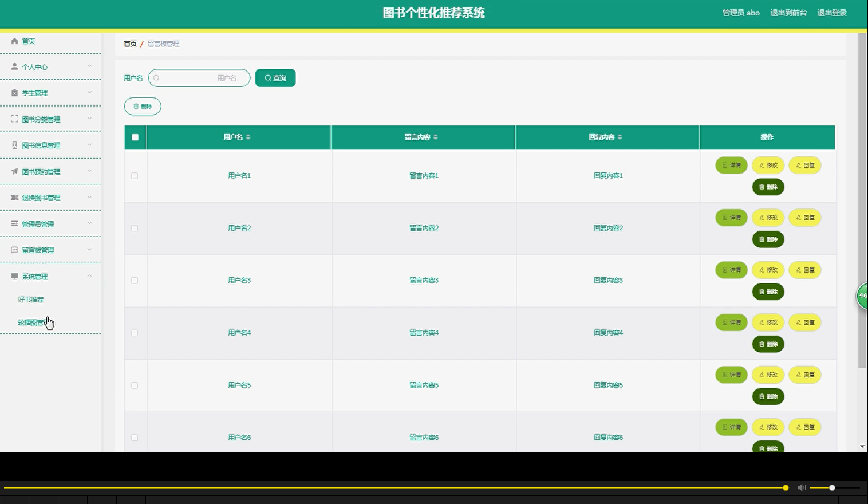Viewport: 868px width, 504px height.
Task: Check the checkbox for 用户名3 row
Action: pyautogui.click(x=135, y=281)
